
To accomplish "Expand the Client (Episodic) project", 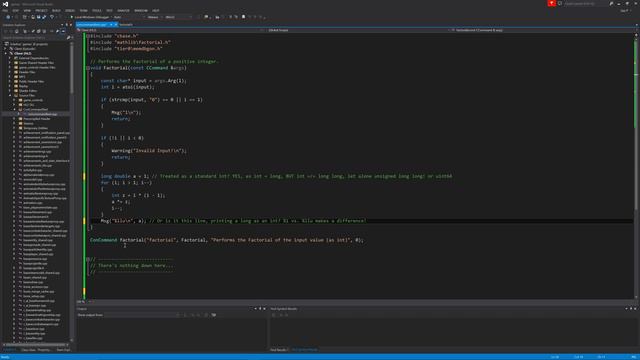I will (5, 49).
